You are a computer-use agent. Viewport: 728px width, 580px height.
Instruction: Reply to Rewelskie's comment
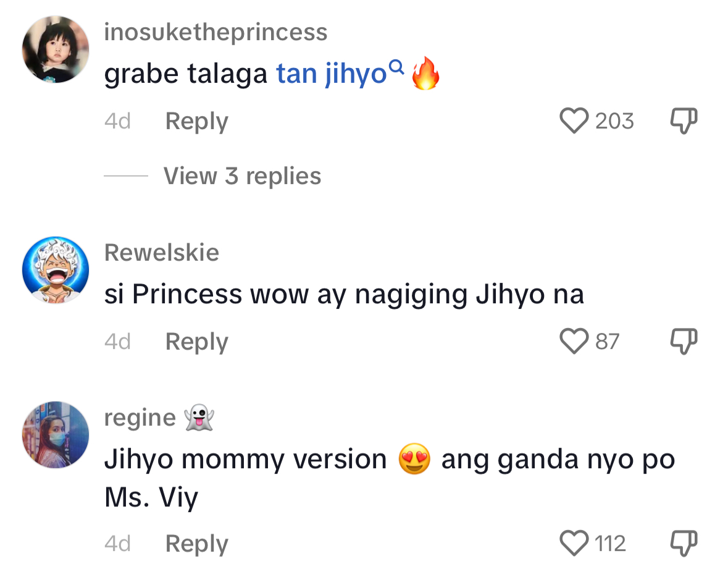point(196,341)
